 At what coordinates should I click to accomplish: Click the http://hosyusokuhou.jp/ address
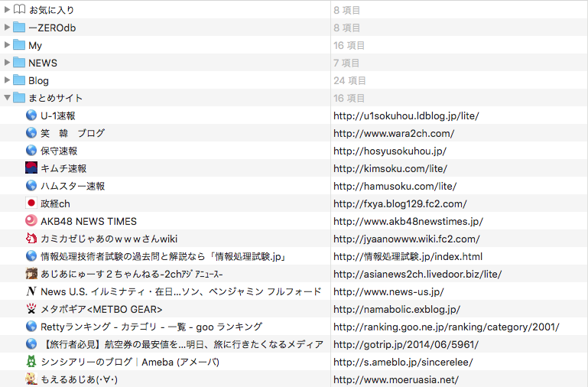pyautogui.click(x=390, y=151)
